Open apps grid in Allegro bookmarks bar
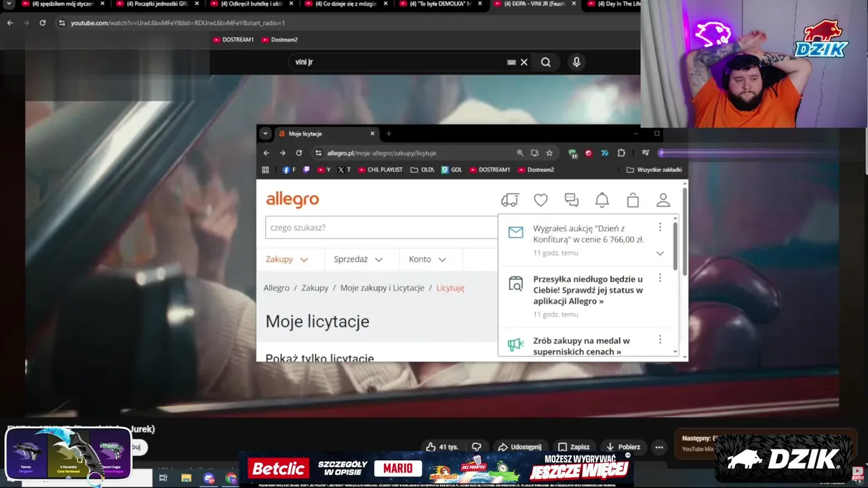Viewport: 868px width, 488px height. (x=266, y=169)
